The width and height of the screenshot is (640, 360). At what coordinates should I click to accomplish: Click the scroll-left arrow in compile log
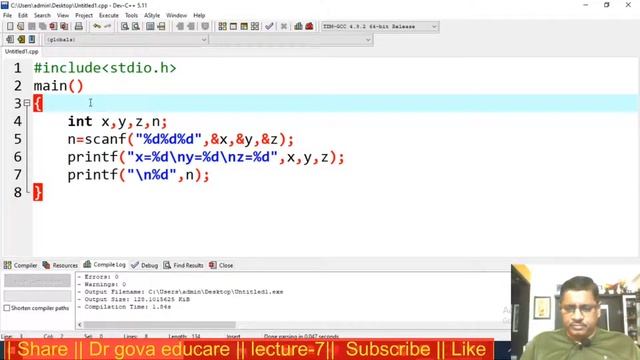(80, 325)
